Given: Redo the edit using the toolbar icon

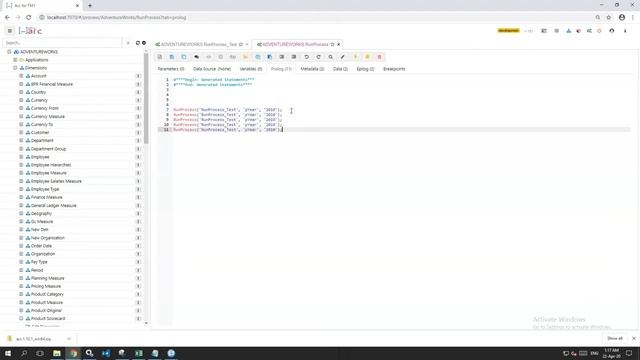Looking at the screenshot, I should pos(318,57).
